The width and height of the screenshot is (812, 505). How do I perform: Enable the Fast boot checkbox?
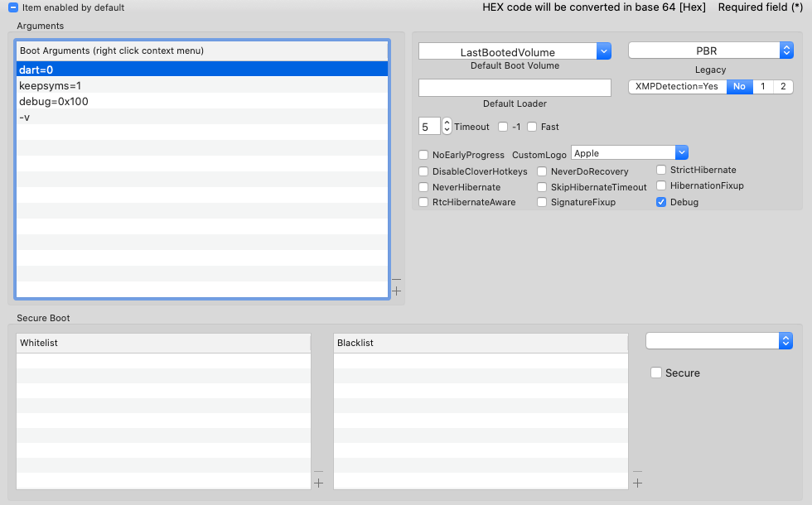532,127
